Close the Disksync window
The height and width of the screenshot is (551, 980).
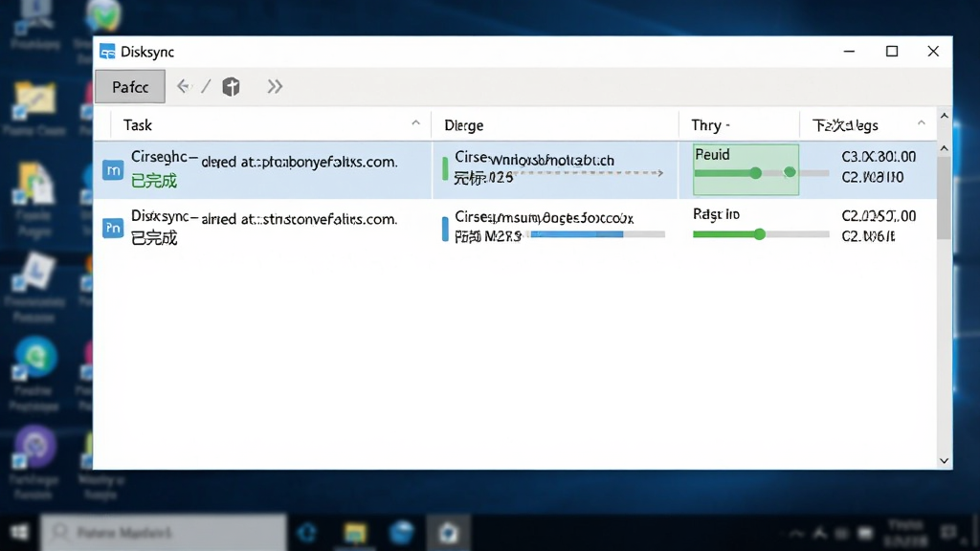(x=933, y=52)
